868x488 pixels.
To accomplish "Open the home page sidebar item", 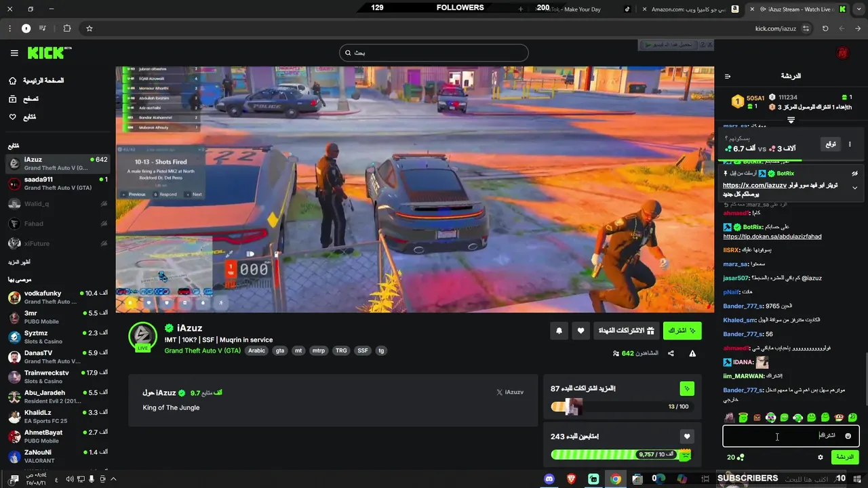I will pos(37,81).
